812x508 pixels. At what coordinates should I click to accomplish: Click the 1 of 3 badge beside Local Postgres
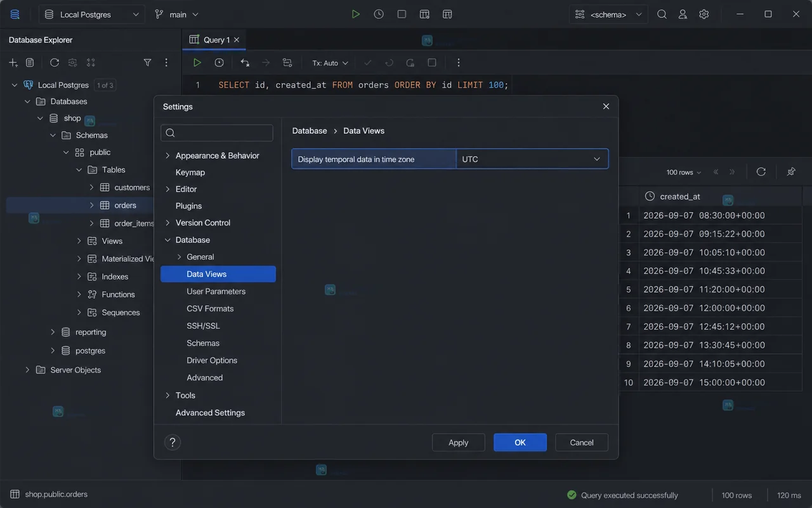pos(105,85)
